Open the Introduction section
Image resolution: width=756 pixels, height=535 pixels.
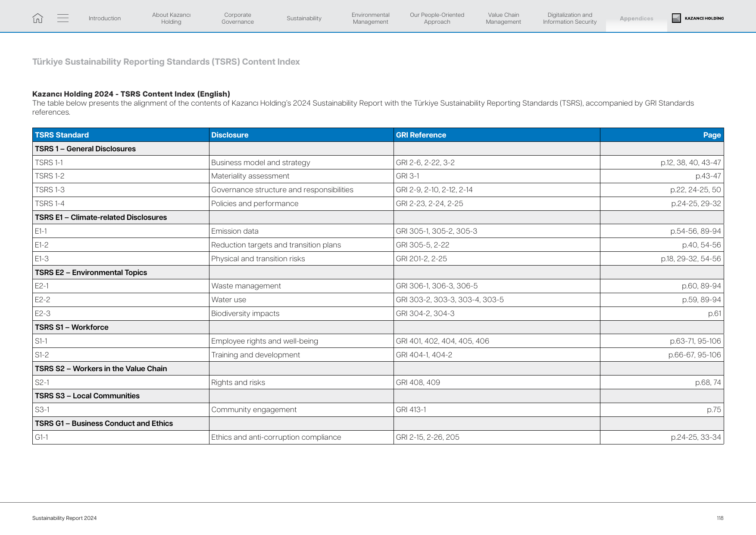[105, 18]
